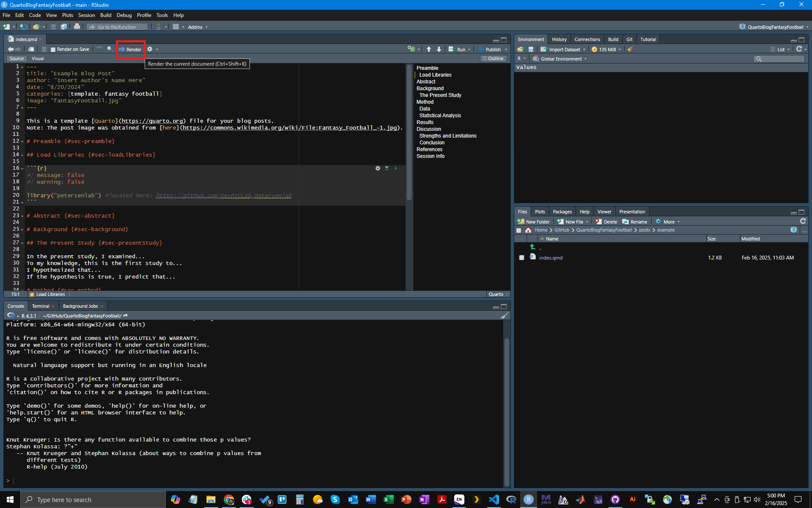
Task: Click the Load workspace folder icon
Action: point(520,49)
